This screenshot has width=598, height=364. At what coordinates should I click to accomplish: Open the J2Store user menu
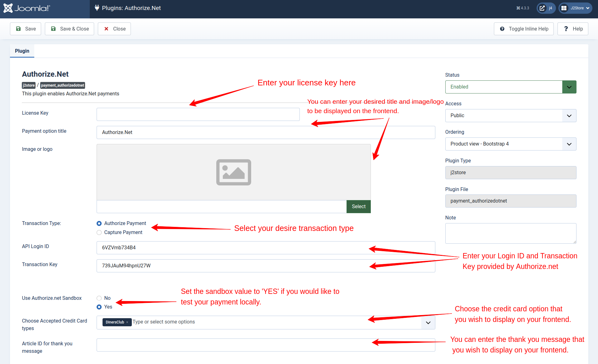575,8
